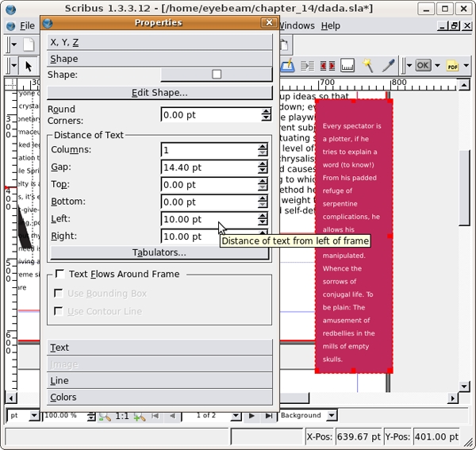Expand the X, Y, Z tab
476x450 pixels.
[159, 42]
